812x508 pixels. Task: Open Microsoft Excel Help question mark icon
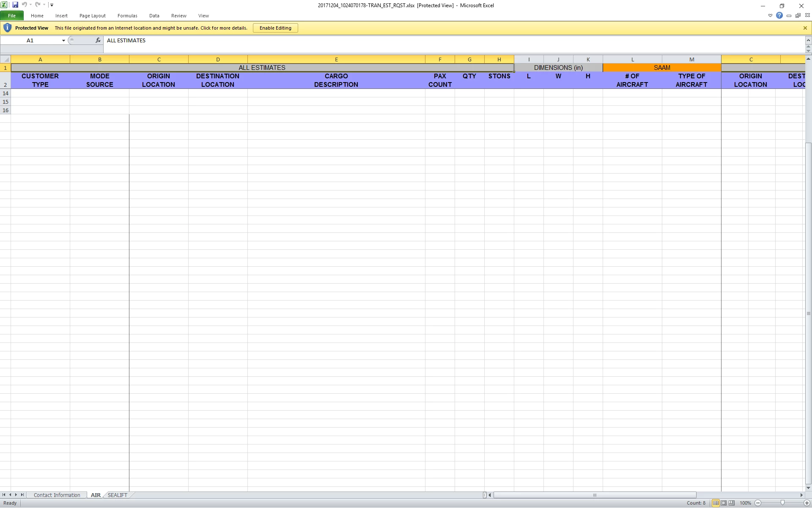click(779, 16)
